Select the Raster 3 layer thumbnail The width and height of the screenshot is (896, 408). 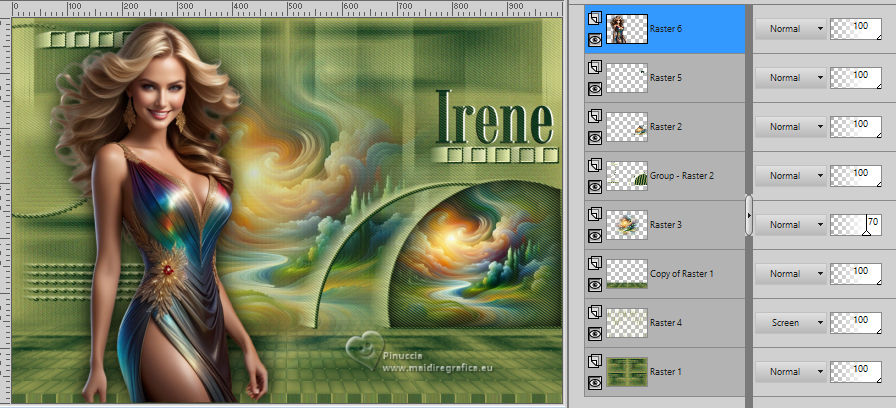tap(626, 225)
